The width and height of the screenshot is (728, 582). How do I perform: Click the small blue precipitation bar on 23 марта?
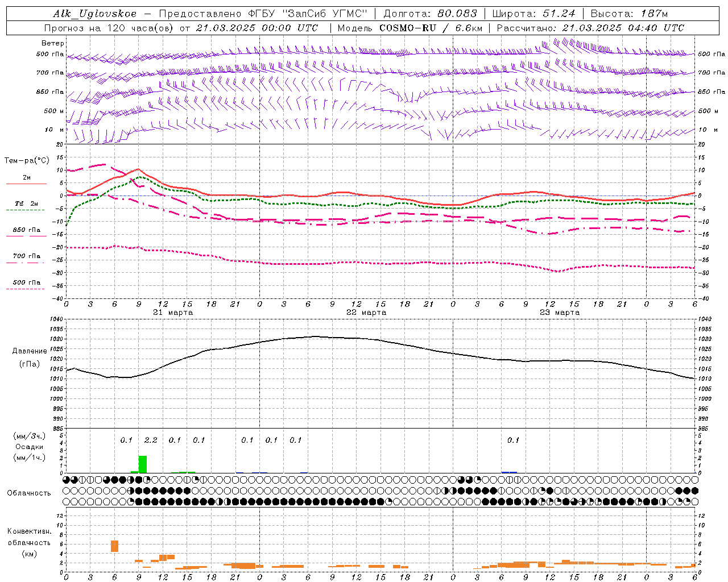click(x=509, y=472)
